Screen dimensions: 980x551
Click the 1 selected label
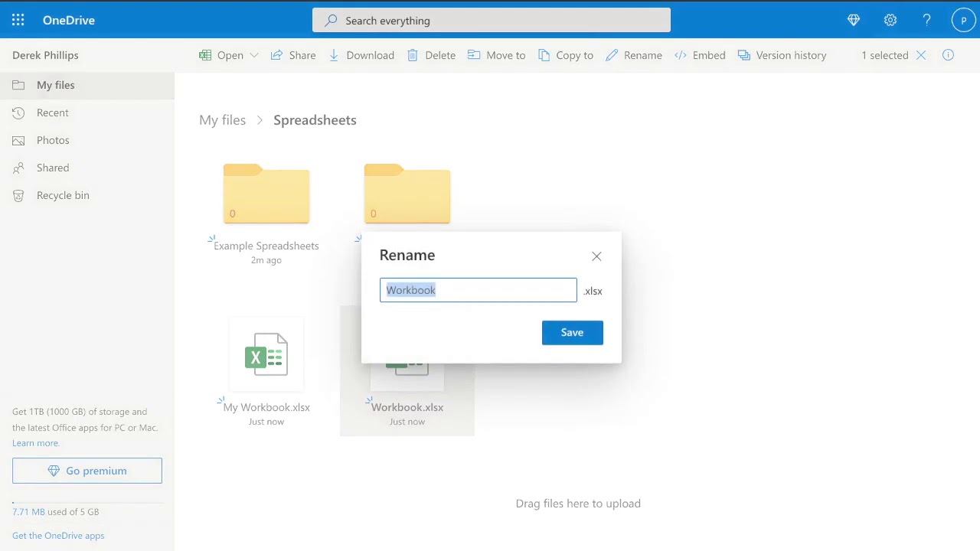[885, 55]
